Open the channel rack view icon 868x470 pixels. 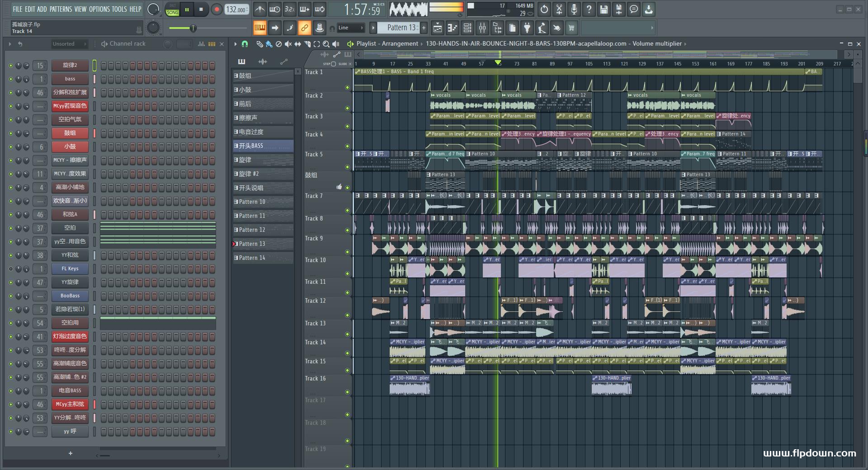pos(467,28)
